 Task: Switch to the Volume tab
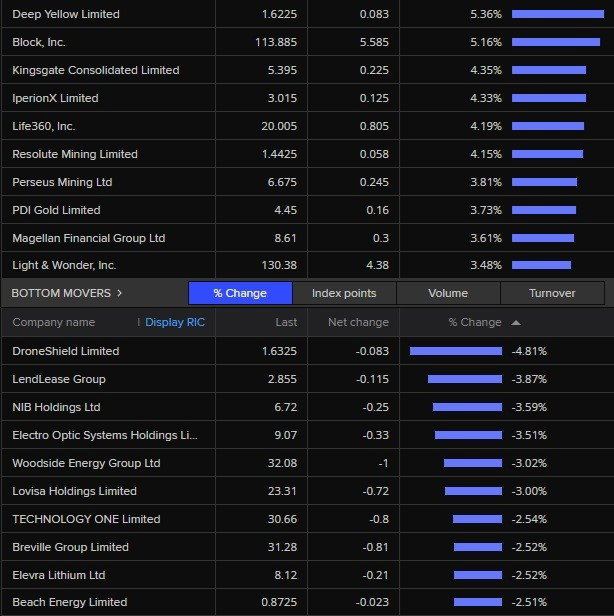tap(448, 293)
